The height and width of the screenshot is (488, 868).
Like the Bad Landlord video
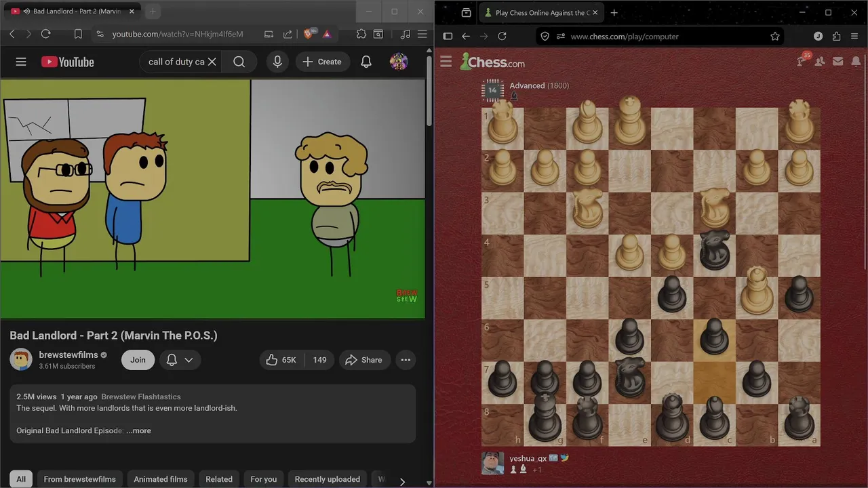point(281,360)
